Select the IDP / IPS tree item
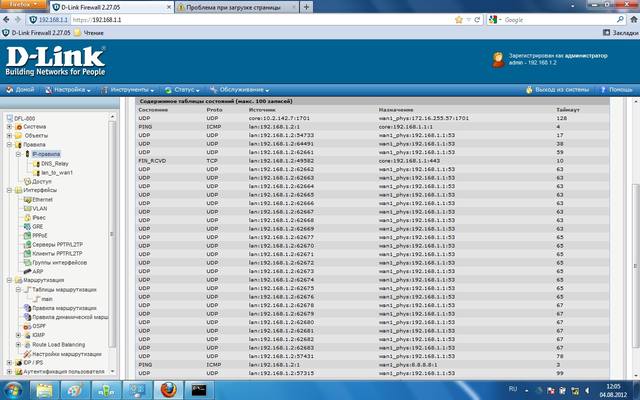640x400 pixels. pyautogui.click(x=33, y=363)
